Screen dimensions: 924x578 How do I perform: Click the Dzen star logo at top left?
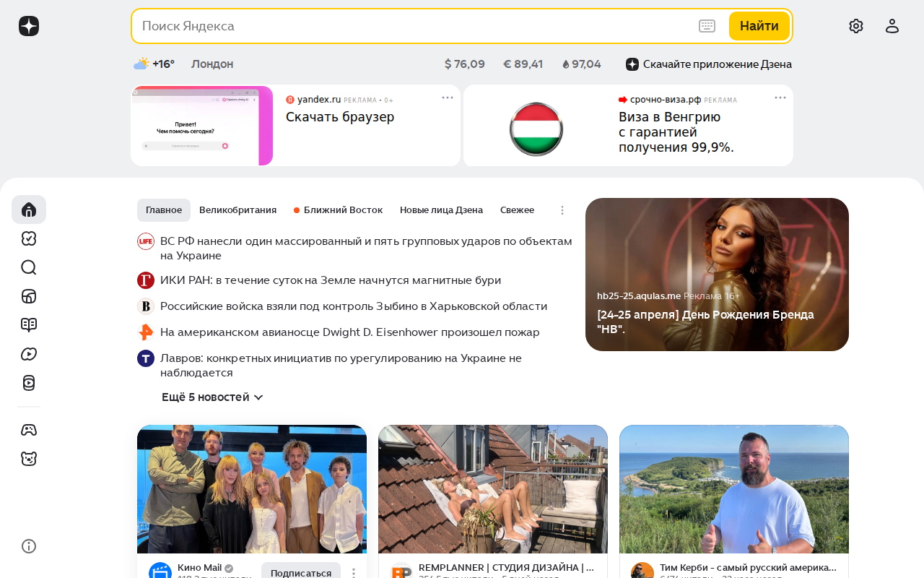(29, 26)
